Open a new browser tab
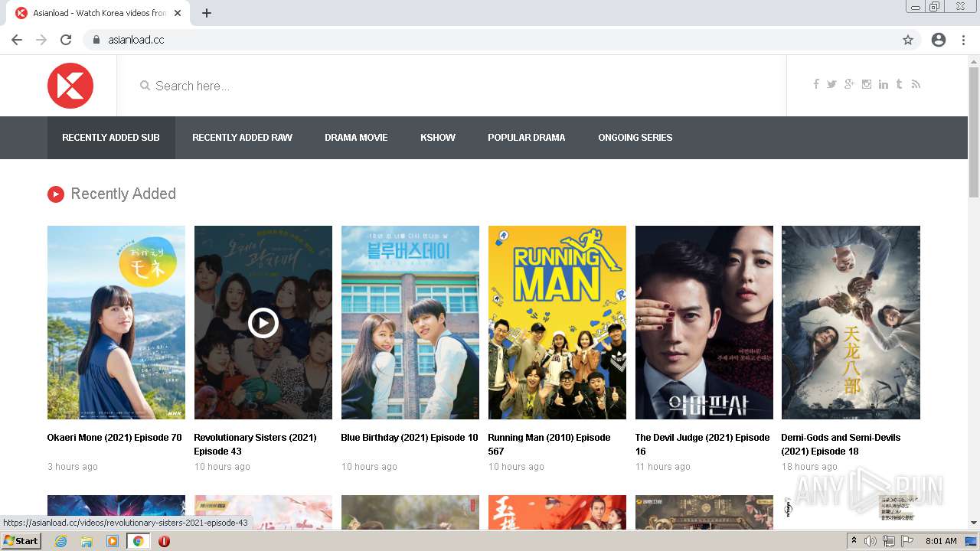 pos(207,13)
